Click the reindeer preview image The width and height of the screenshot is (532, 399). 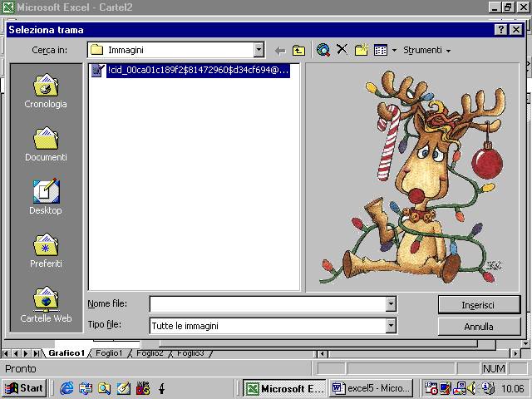point(411,176)
